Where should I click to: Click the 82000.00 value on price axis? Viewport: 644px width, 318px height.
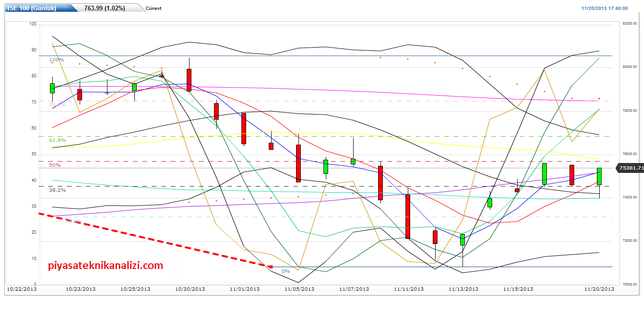(630, 24)
